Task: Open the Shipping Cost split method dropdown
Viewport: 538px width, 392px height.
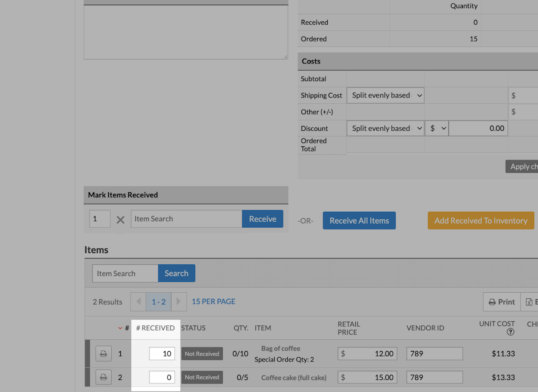Action: click(385, 96)
